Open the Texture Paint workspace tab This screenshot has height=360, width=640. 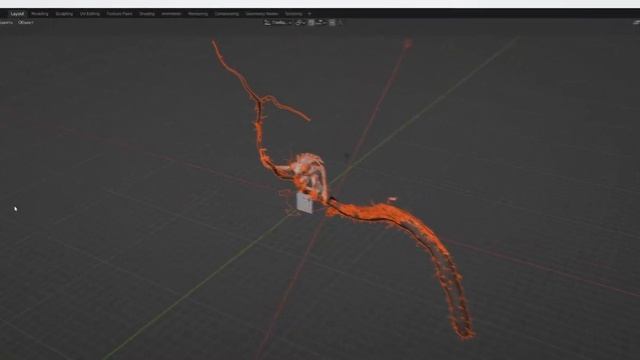tap(119, 14)
